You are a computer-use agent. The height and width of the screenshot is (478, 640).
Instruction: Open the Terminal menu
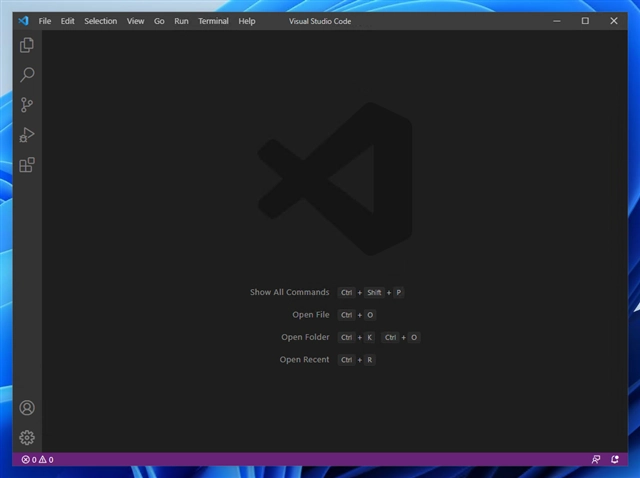(213, 21)
